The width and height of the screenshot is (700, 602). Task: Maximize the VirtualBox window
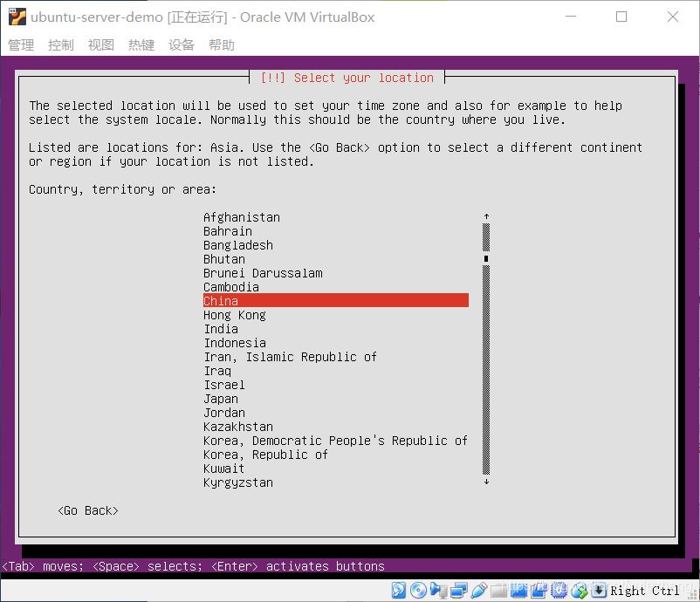621,17
